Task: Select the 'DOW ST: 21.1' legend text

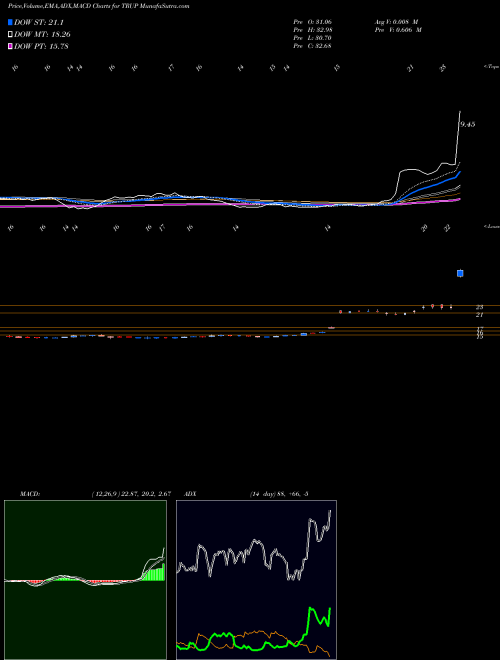Action: pyautogui.click(x=39, y=22)
